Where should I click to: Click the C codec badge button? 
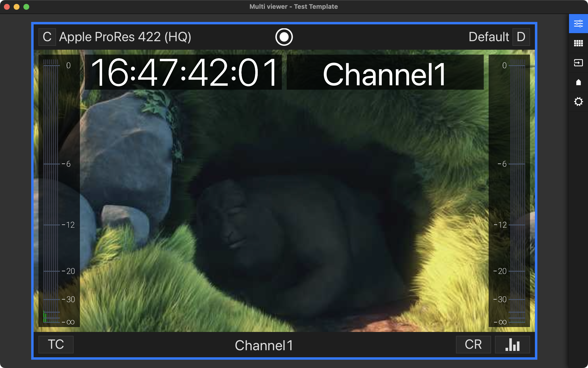47,37
